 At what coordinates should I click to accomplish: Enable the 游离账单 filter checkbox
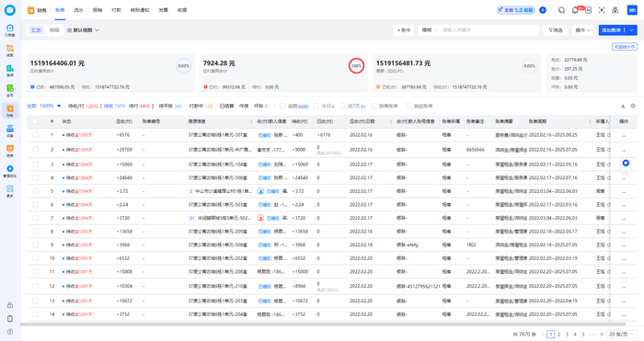pyautogui.click(x=374, y=106)
